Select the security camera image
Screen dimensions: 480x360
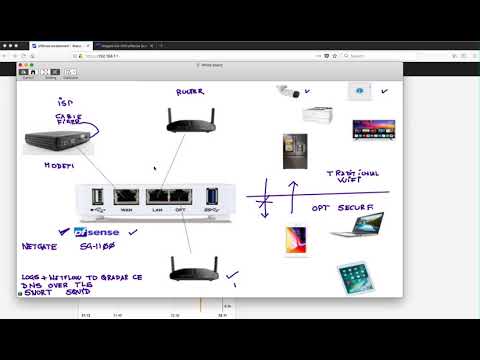pos(288,91)
